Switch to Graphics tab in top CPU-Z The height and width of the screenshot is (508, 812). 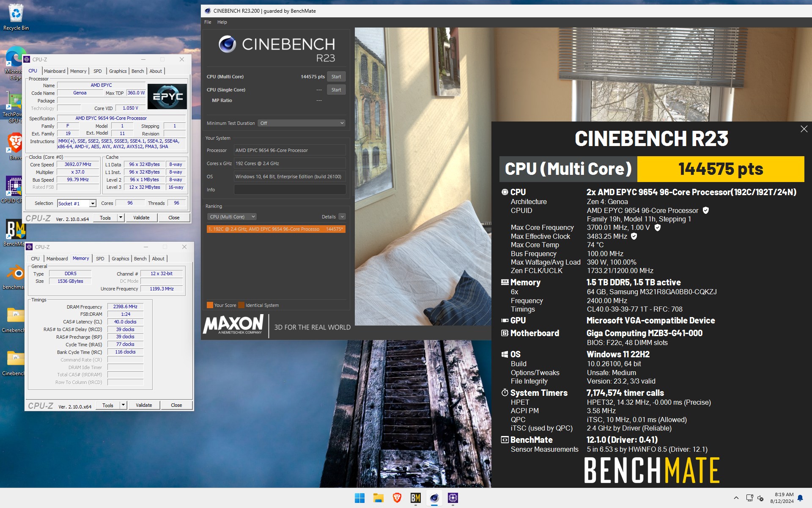(118, 71)
